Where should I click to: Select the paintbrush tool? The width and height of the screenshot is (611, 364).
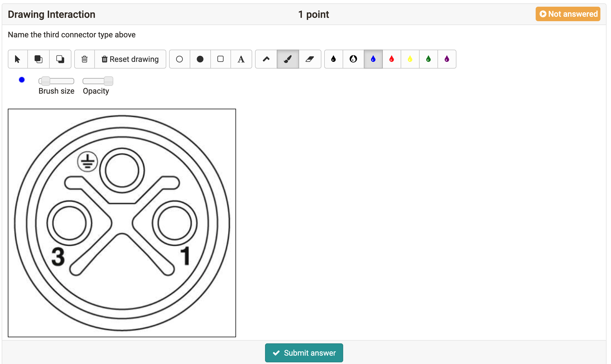(288, 59)
